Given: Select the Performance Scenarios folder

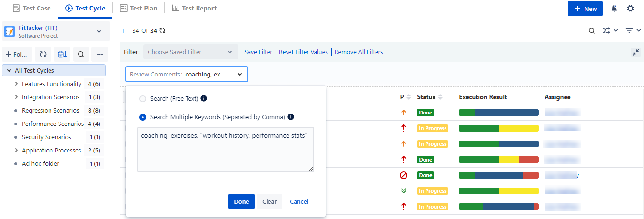Looking at the screenshot, I should pos(53,124).
